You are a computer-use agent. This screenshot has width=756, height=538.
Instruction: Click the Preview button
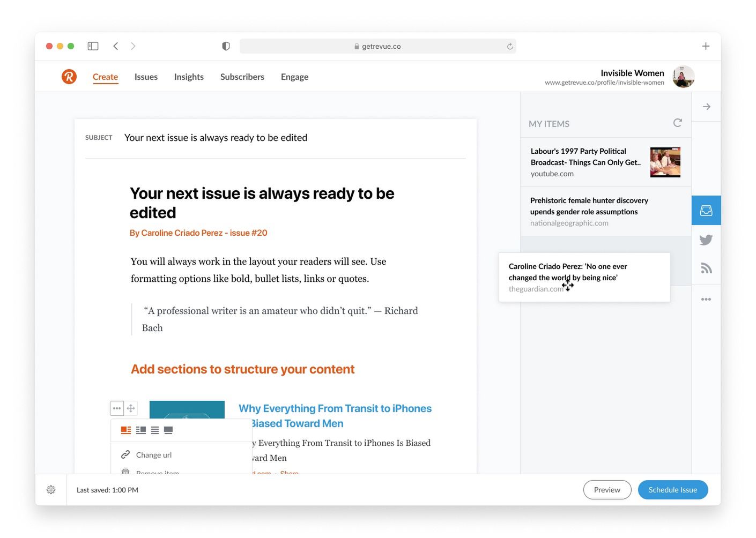[x=607, y=490]
